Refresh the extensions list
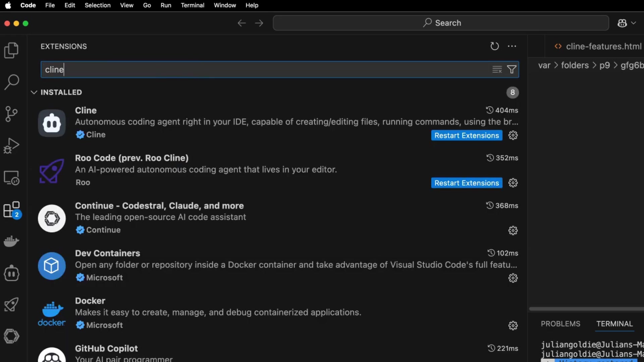The image size is (644, 362). pos(494,46)
